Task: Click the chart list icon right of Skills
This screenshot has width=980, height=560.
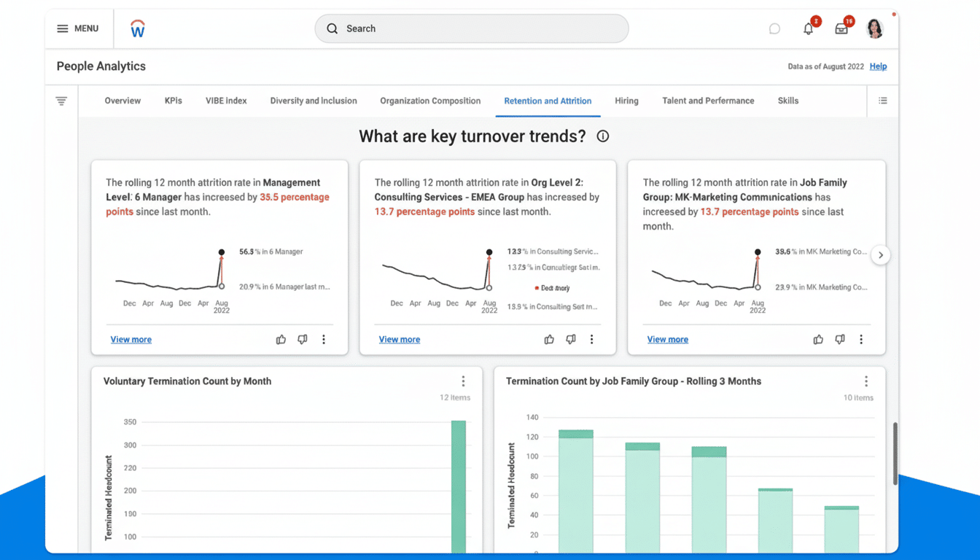Action: [x=882, y=101]
